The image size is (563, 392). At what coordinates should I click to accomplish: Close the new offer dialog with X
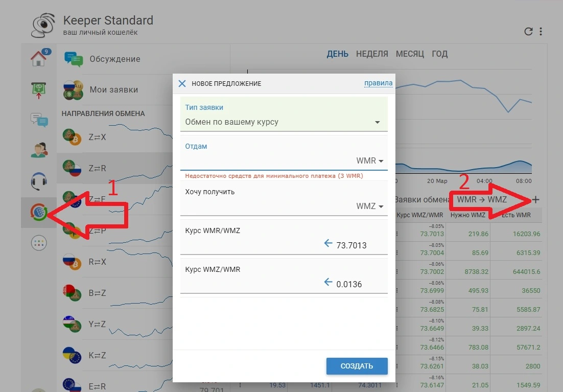tap(182, 84)
